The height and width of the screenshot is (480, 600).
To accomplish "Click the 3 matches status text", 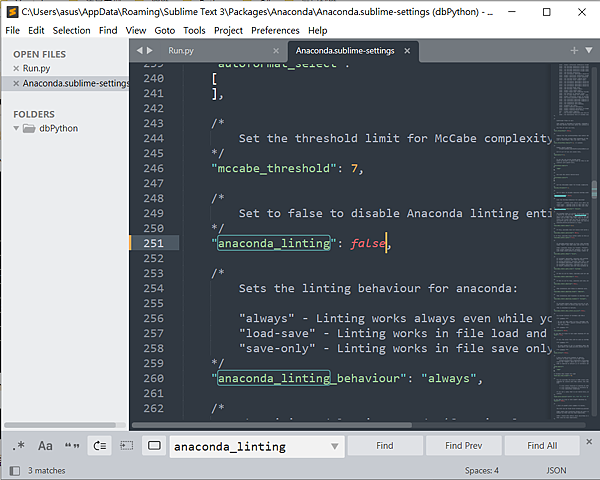I will tap(46, 470).
